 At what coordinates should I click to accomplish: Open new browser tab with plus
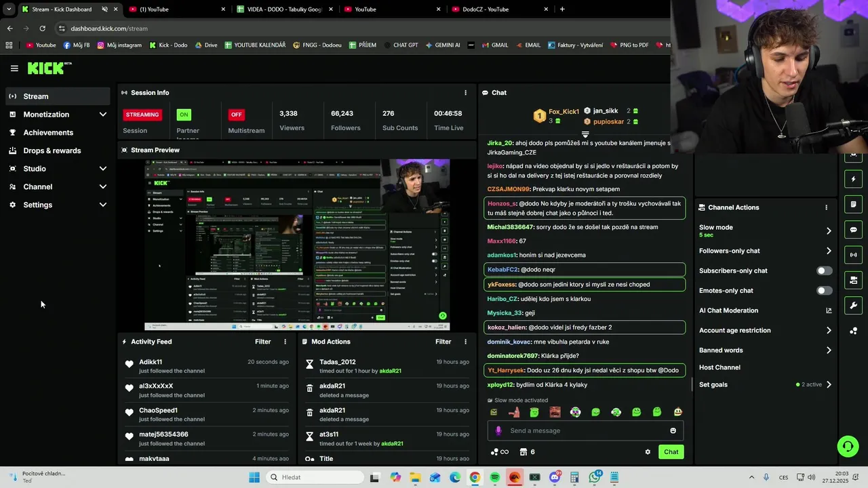562,9
